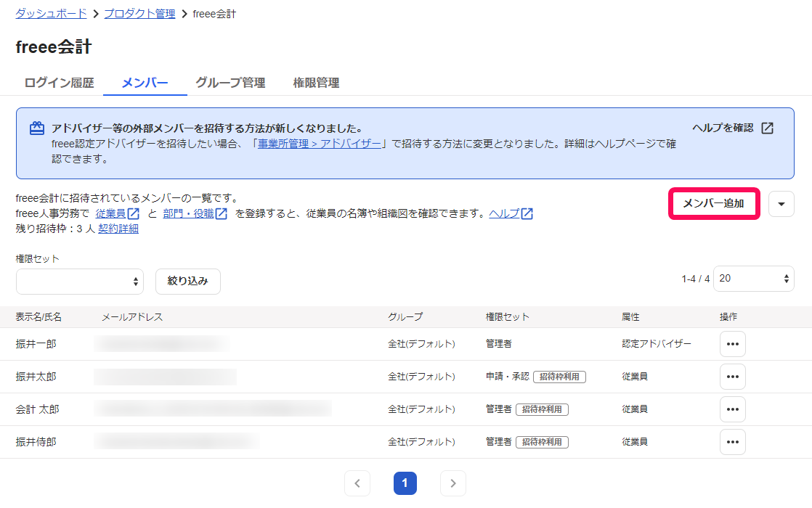The image size is (812, 508).
Task: Click the メンバー追加 button
Action: pos(714,204)
